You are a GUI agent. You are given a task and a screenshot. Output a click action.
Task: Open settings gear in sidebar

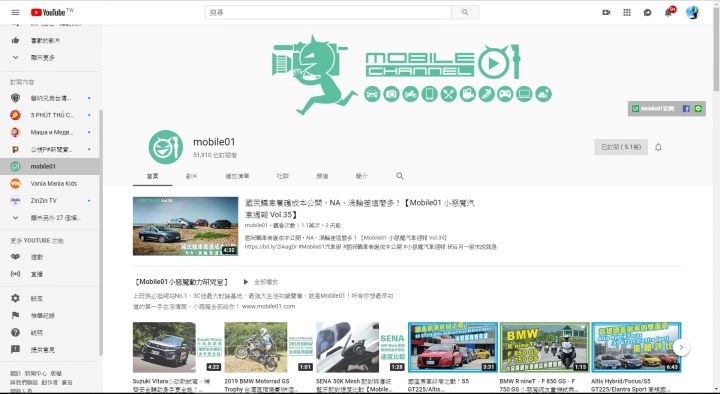pyautogui.click(x=50, y=298)
